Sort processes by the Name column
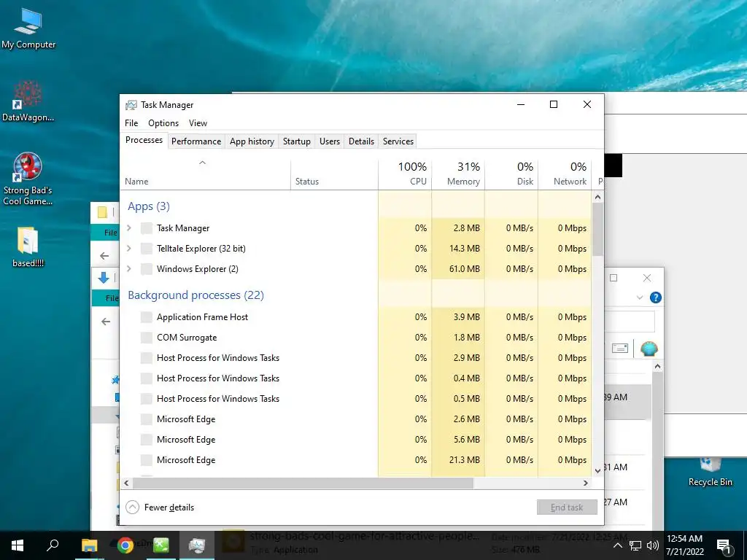 (205, 174)
